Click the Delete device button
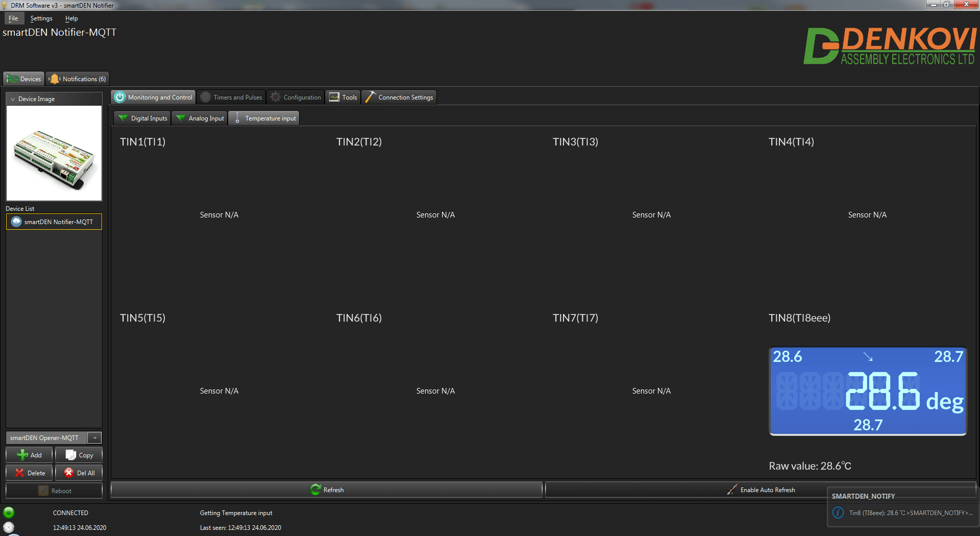 click(30, 473)
